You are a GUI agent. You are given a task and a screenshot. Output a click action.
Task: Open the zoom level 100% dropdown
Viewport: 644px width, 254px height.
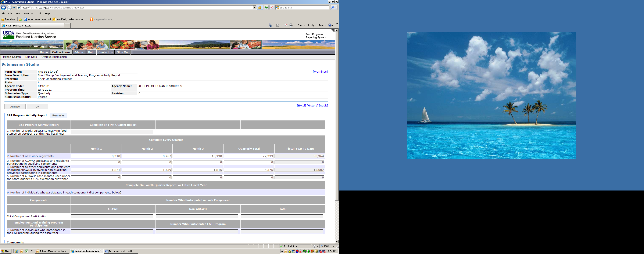pos(333,246)
